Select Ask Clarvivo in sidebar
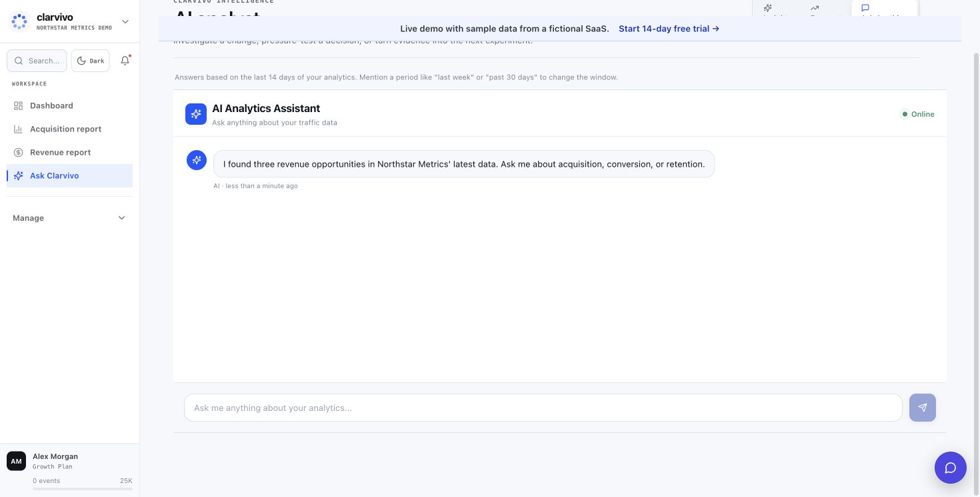The image size is (980, 497). [69, 175]
